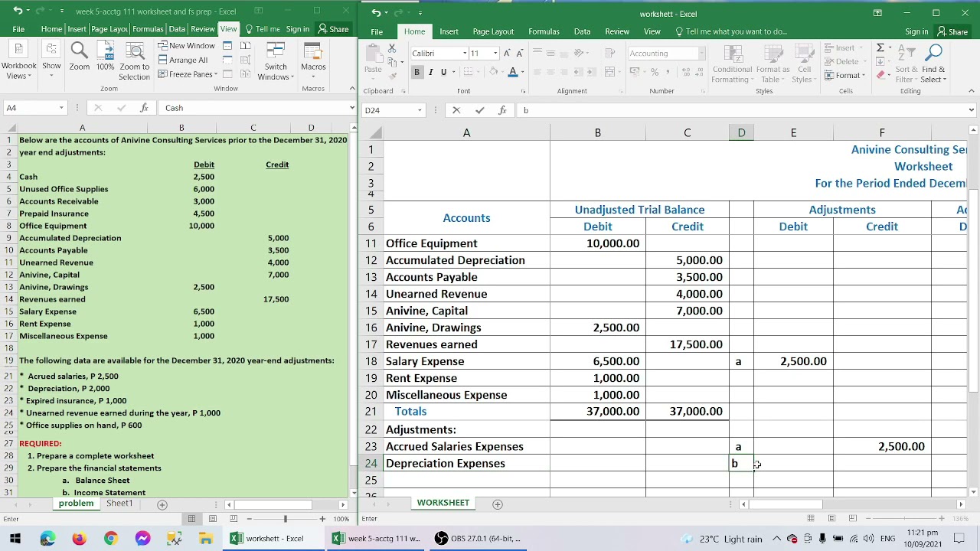This screenshot has height=551, width=980.
Task: Open Formulas tab in worksheet window
Action: click(544, 31)
